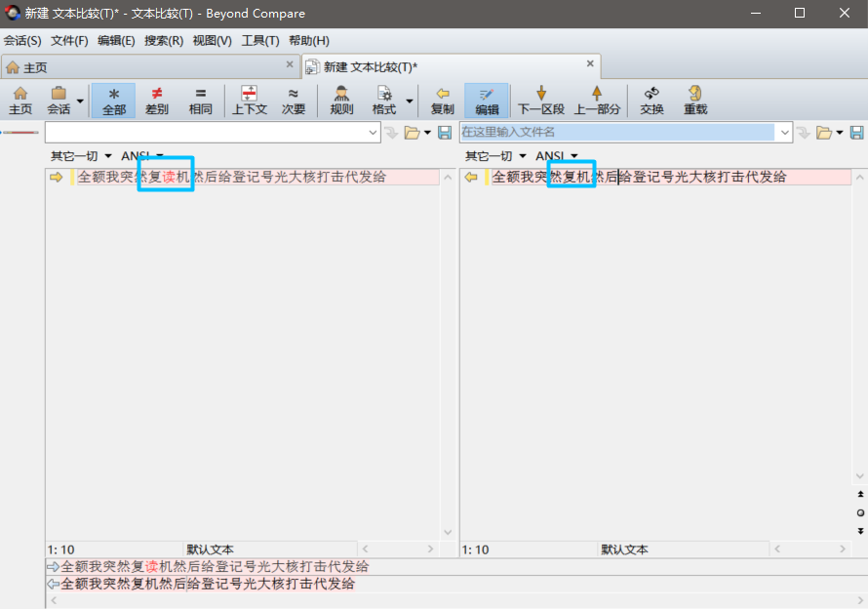Open the 帮助(H) menu

309,40
